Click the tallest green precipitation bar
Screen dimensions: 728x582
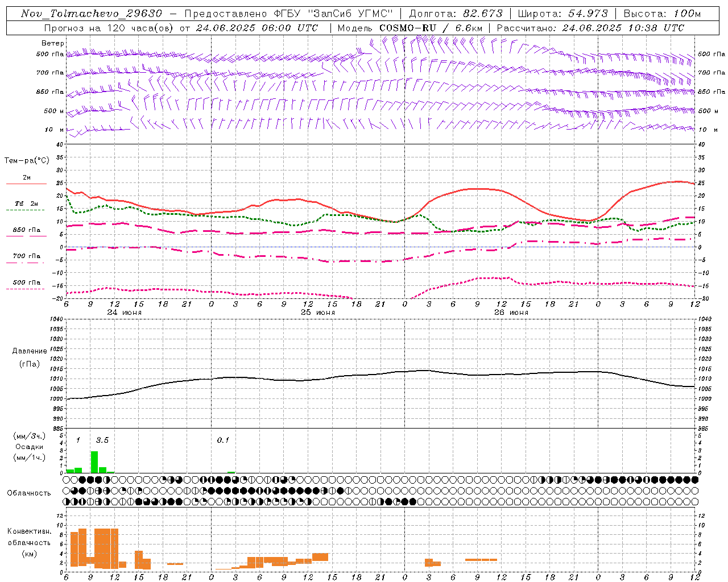click(x=94, y=462)
